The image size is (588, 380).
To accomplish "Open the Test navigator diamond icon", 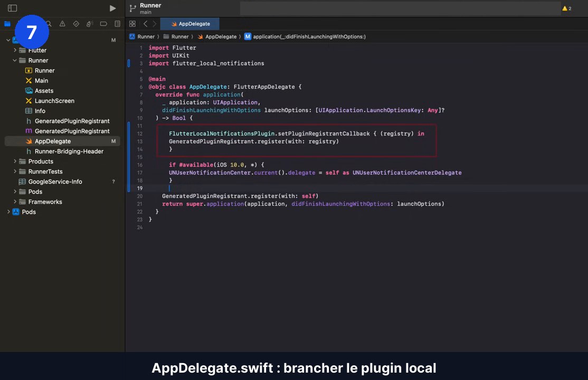I will (76, 24).
